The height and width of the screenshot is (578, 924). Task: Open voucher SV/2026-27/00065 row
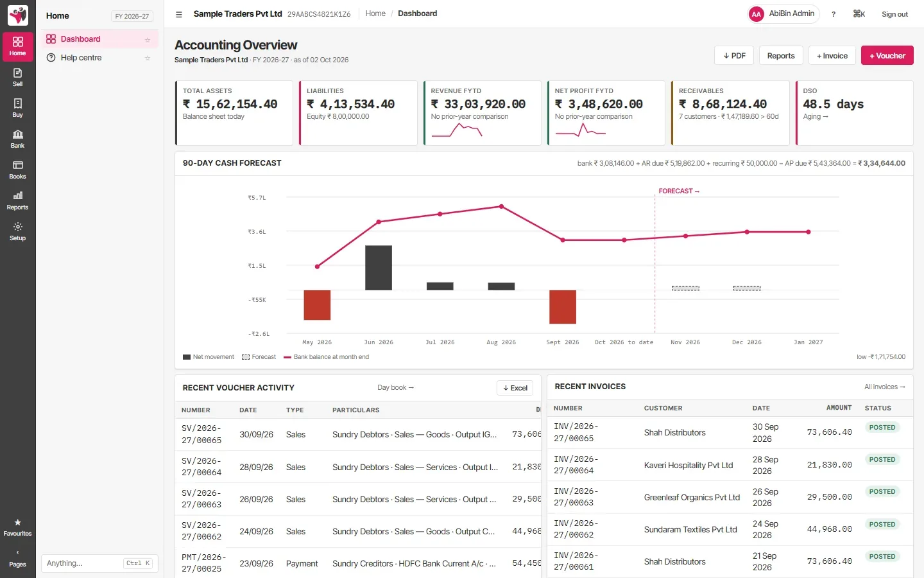(358, 435)
